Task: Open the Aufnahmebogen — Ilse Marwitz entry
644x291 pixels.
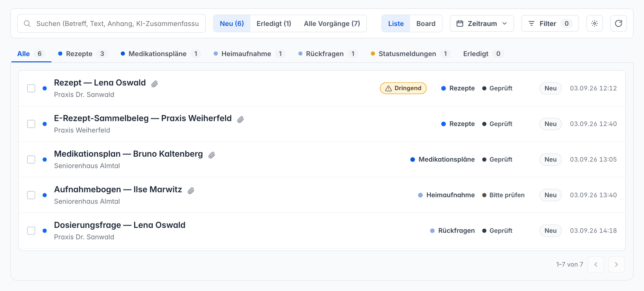Action: tap(322, 195)
